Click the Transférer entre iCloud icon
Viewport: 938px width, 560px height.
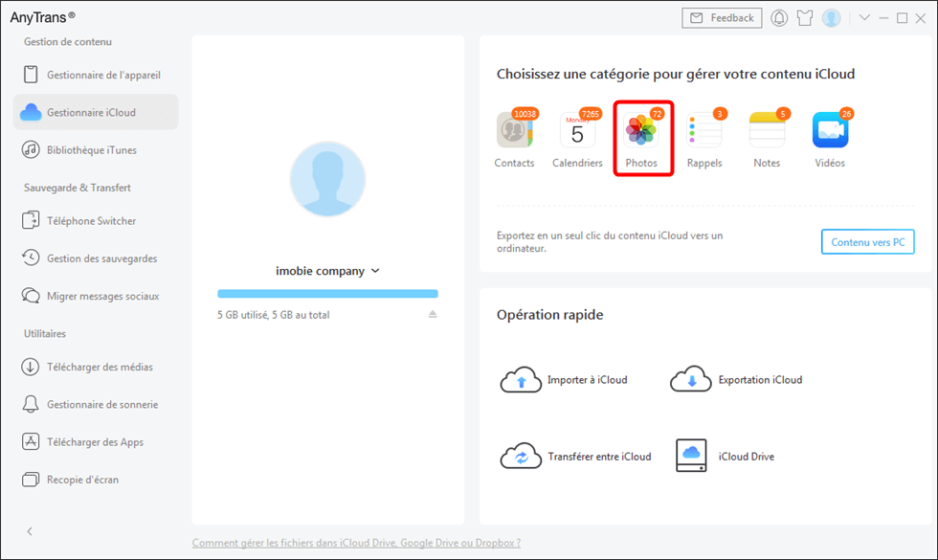[x=521, y=457]
